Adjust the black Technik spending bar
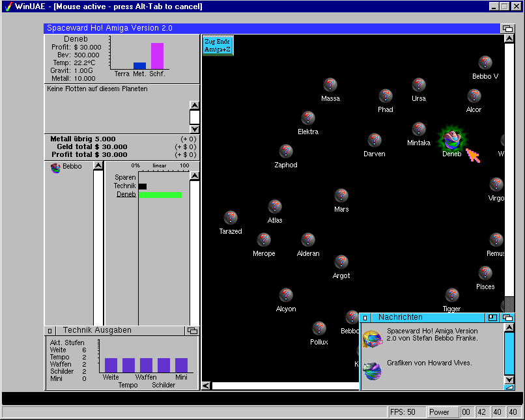The image size is (525, 420). point(143,186)
